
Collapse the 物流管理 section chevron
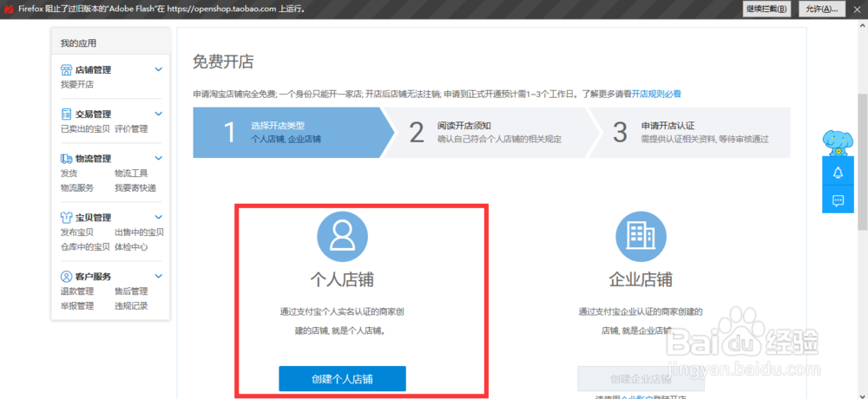tap(158, 158)
